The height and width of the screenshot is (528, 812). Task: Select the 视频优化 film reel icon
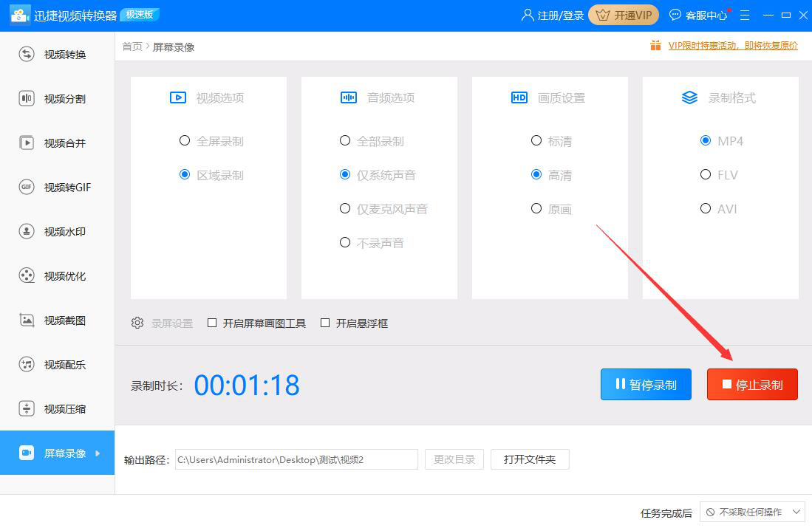[x=27, y=275]
